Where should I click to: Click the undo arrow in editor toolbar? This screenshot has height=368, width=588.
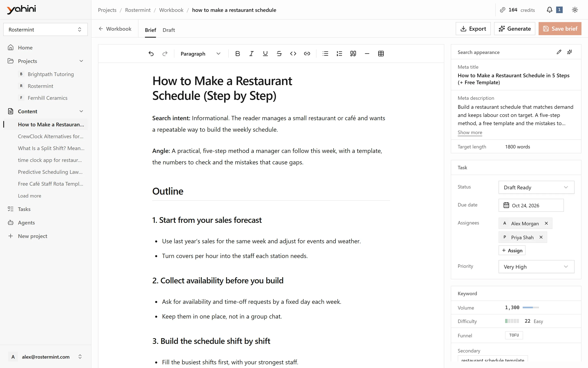pos(151,54)
